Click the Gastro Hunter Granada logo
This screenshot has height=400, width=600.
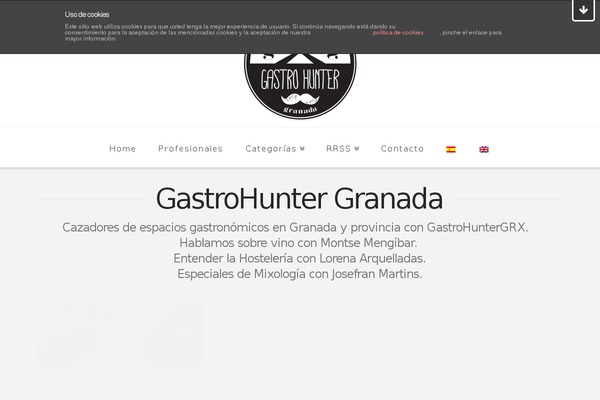pyautogui.click(x=300, y=86)
